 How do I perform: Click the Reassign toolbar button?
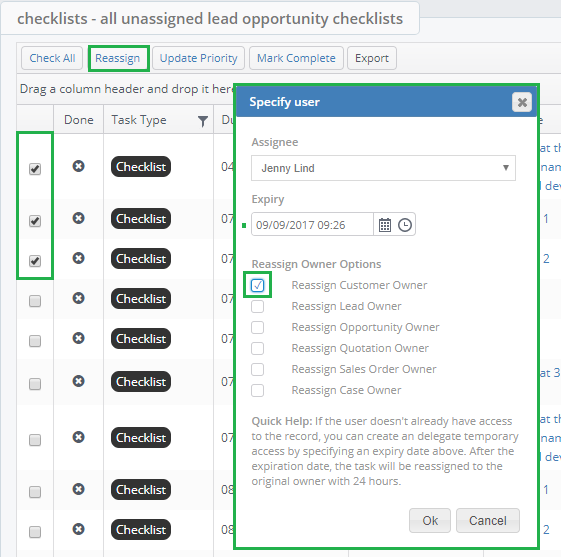point(118,58)
